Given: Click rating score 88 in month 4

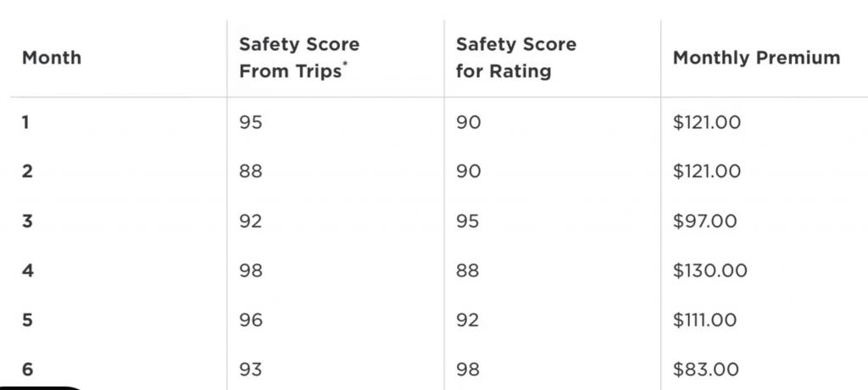Looking at the screenshot, I should tap(468, 270).
